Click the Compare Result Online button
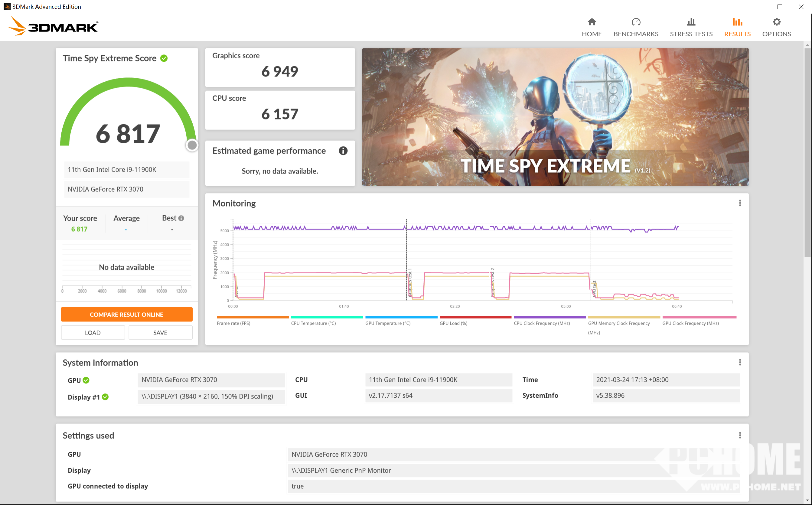Image resolution: width=812 pixels, height=505 pixels. (127, 314)
